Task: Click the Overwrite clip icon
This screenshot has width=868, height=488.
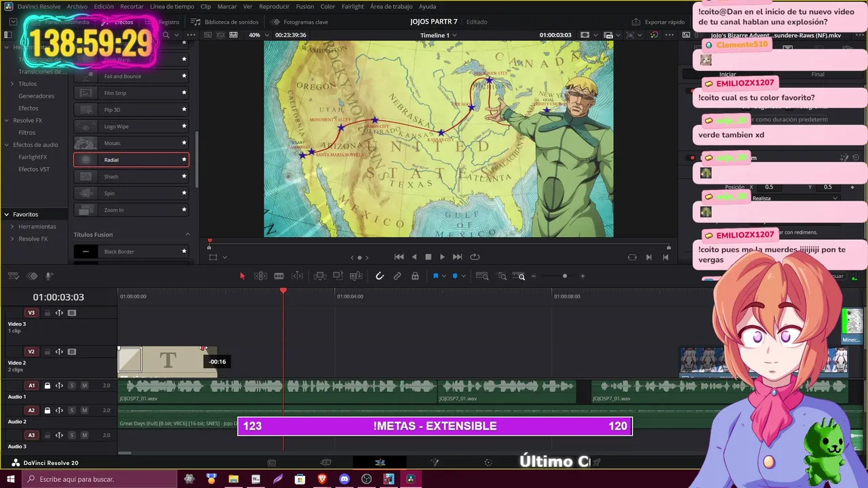Action: click(x=338, y=276)
